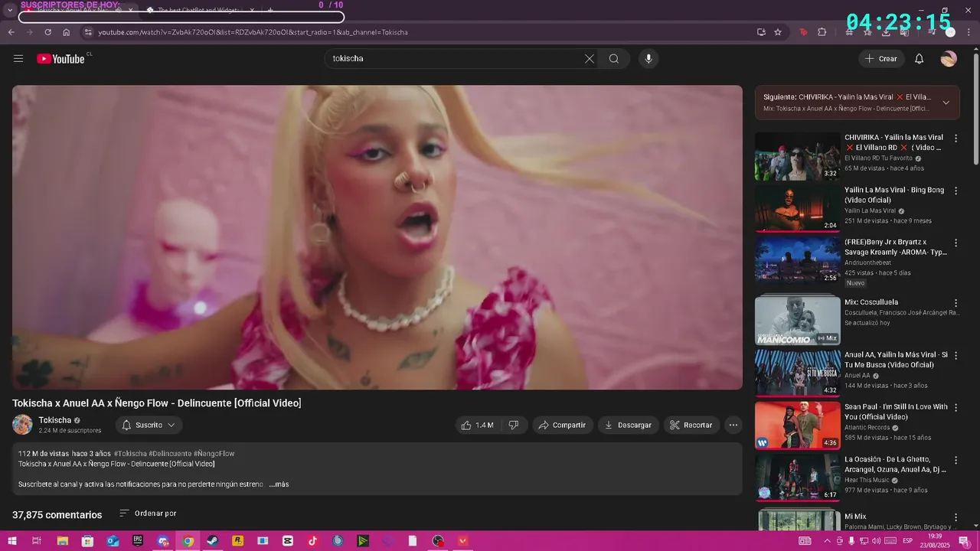Screen dimensions: 980x551
Task: Expand the Suscrito notification dropdown
Action: point(149,425)
